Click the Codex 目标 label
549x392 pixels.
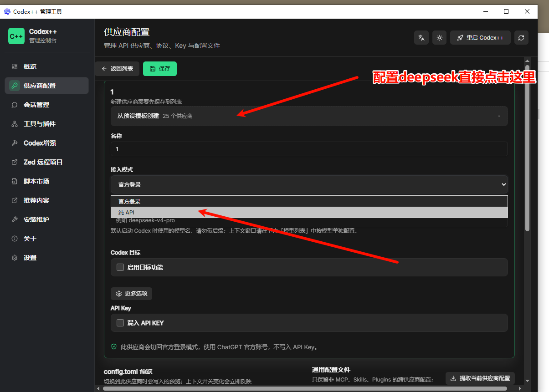125,252
